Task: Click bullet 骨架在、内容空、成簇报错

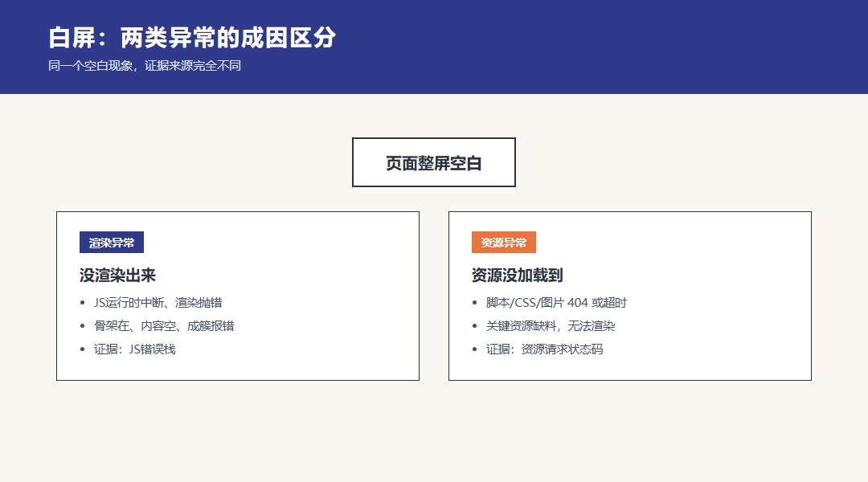Action: click(x=164, y=326)
